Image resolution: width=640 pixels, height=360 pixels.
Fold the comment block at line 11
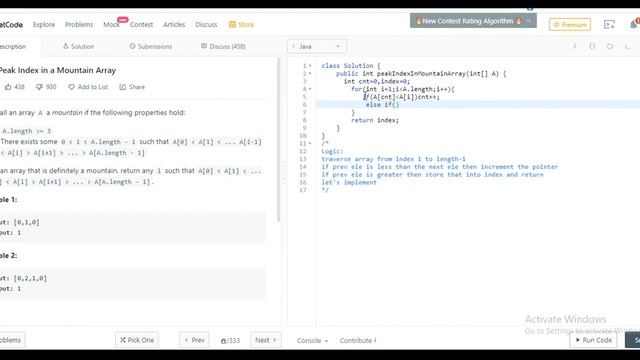click(310, 143)
